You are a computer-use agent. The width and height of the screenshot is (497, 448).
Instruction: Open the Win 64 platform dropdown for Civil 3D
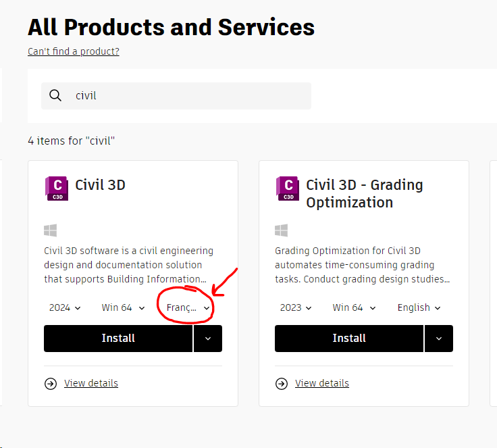coord(123,307)
